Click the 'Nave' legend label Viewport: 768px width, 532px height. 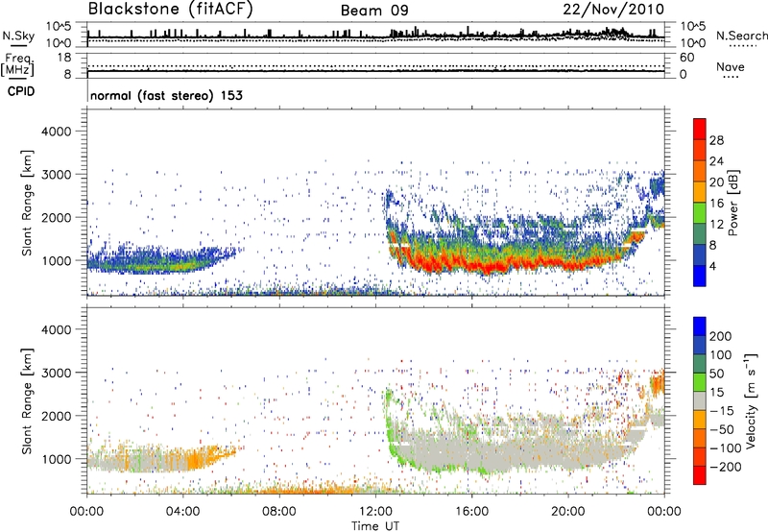[731, 67]
